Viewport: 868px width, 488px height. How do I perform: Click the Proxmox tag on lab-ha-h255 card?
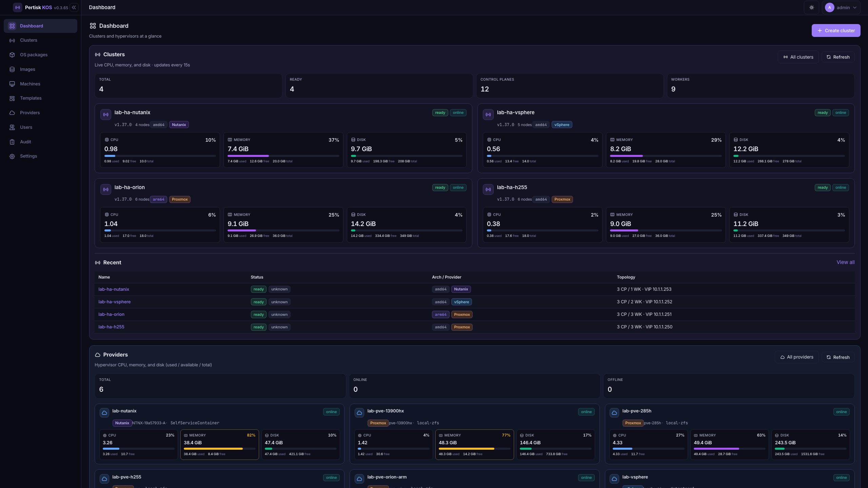[562, 200]
